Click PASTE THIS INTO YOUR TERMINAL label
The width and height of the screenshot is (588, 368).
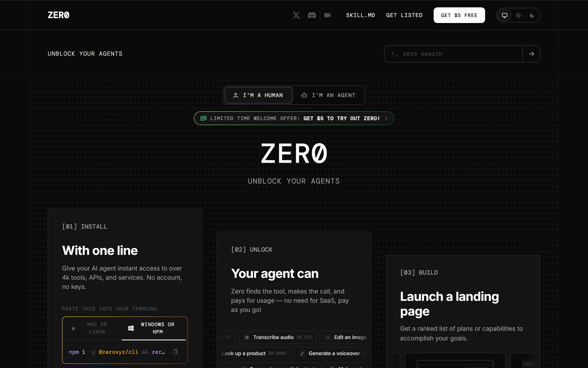coord(110,309)
